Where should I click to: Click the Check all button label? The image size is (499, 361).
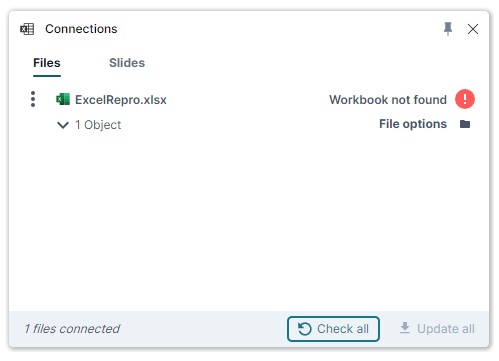343,329
